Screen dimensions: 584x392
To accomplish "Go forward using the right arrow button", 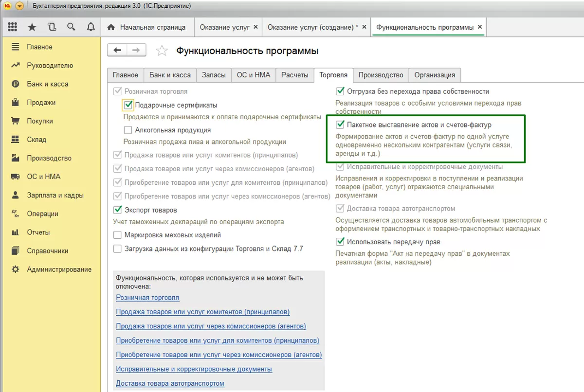I will pyautogui.click(x=136, y=50).
